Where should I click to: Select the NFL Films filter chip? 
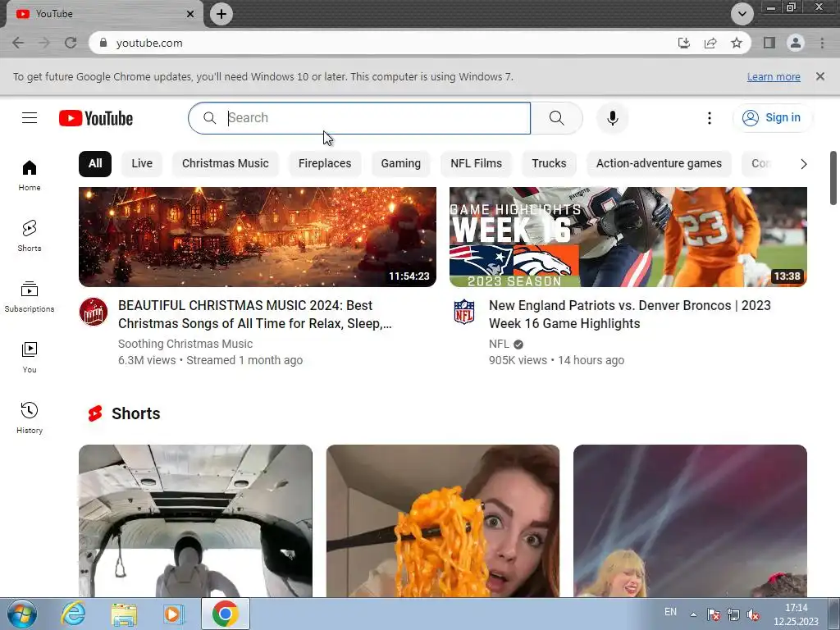(x=477, y=163)
